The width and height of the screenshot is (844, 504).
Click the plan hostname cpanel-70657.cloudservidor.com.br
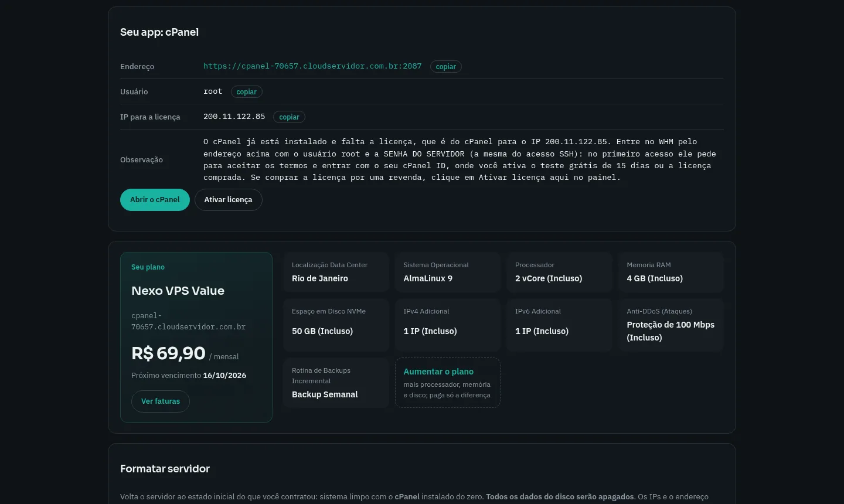point(188,321)
